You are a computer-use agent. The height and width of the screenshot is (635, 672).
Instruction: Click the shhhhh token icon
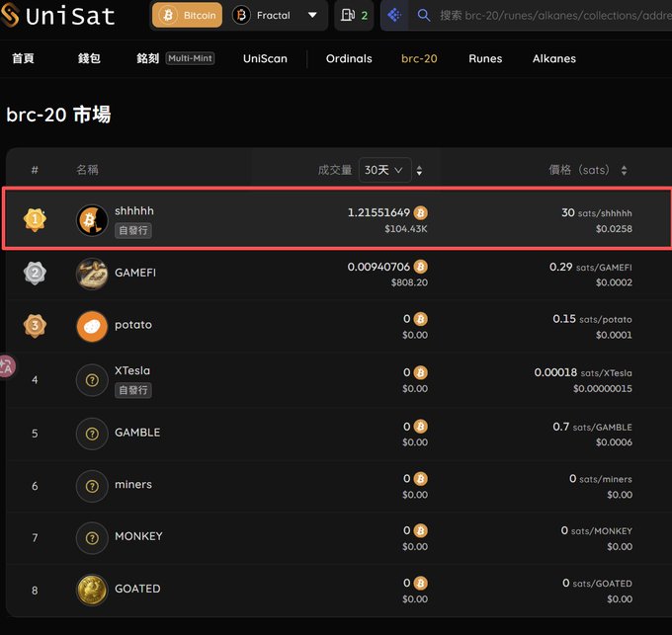coord(92,220)
